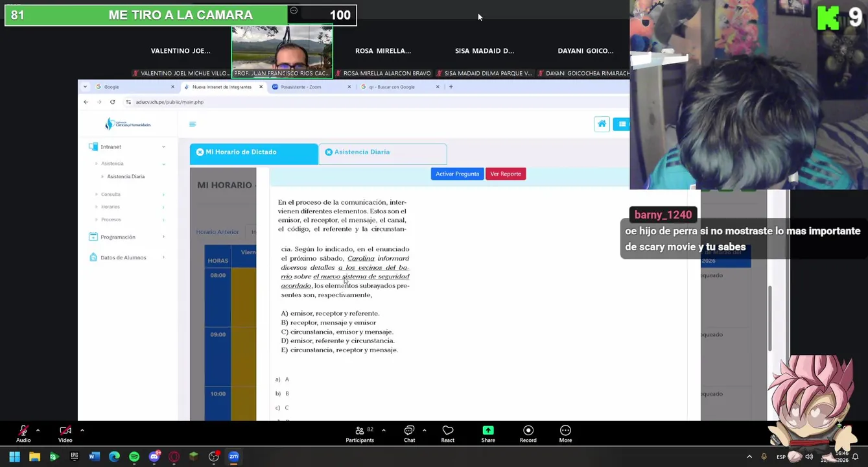
Task: Select answer option b) B
Action: pyautogui.click(x=282, y=394)
